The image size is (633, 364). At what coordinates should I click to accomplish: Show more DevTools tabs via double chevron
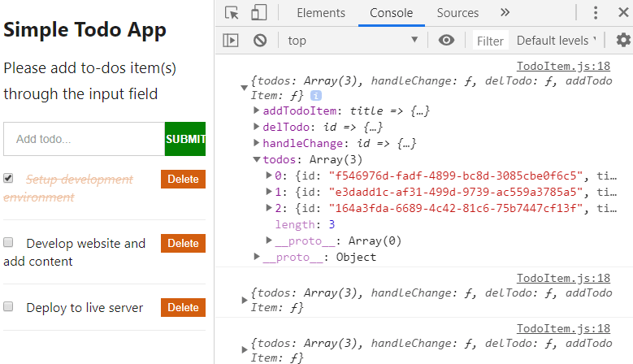(505, 12)
